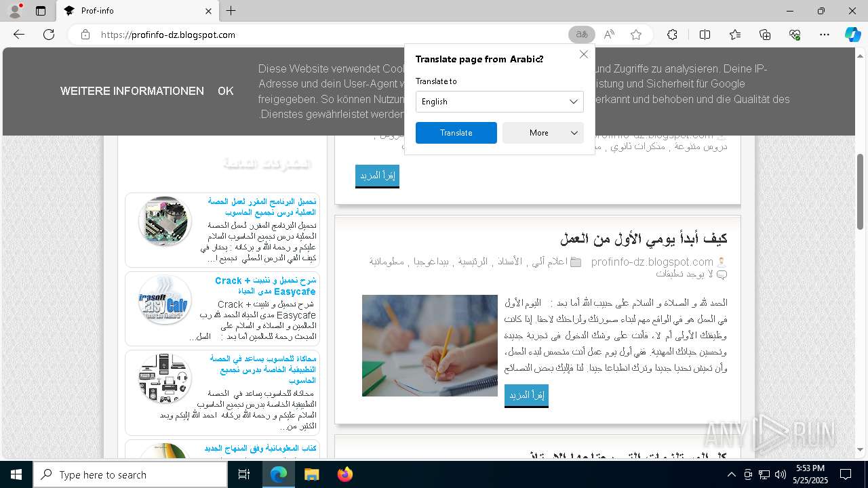Open the Easycafe Crack sidebar post title

(x=265, y=286)
